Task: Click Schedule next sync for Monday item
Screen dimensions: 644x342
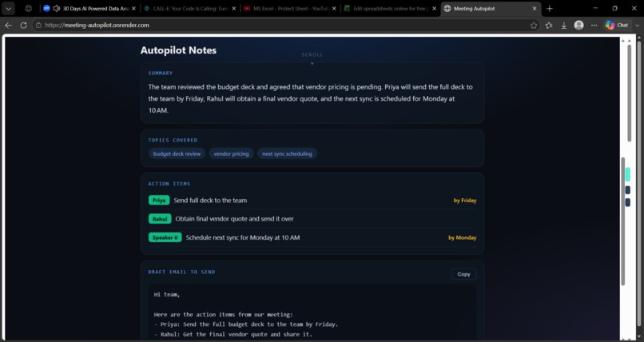Action: [243, 237]
